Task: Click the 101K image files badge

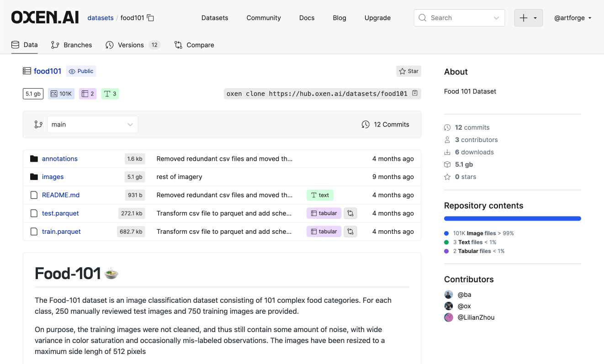Action: pos(61,94)
